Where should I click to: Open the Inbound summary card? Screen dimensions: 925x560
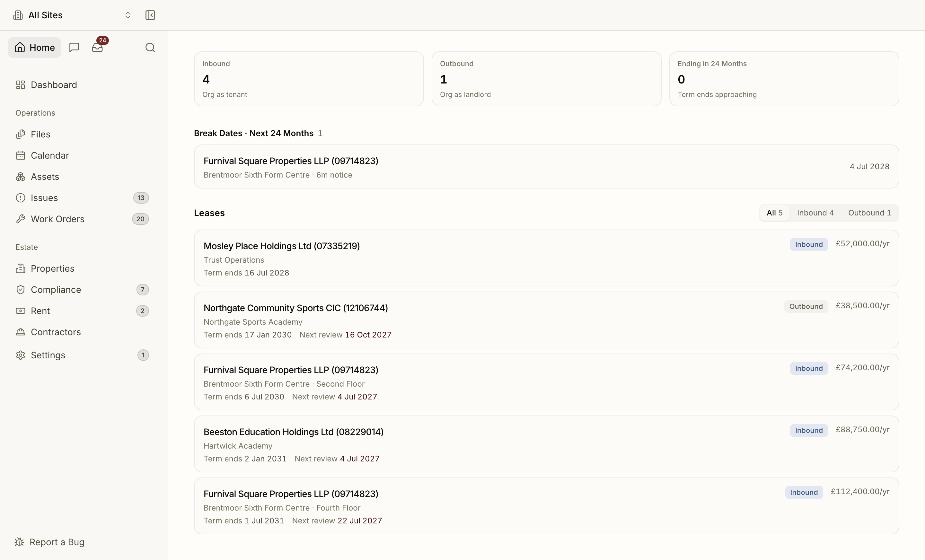pos(309,79)
